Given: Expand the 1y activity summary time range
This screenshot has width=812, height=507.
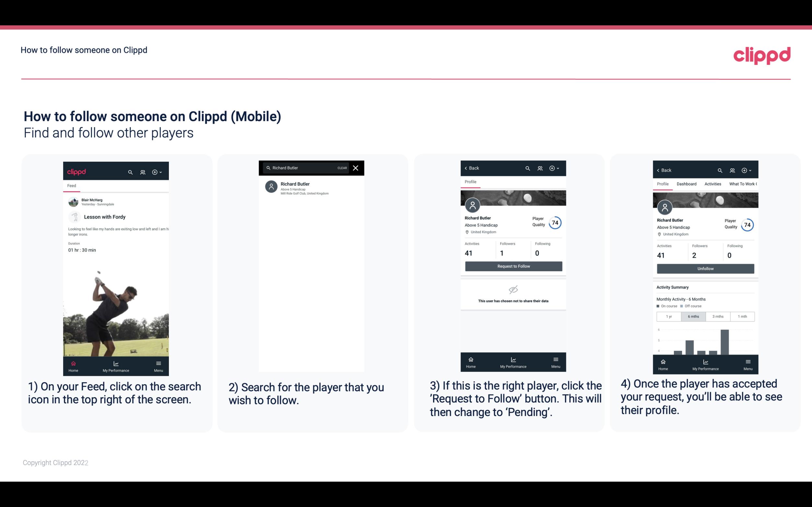Looking at the screenshot, I should tap(668, 316).
